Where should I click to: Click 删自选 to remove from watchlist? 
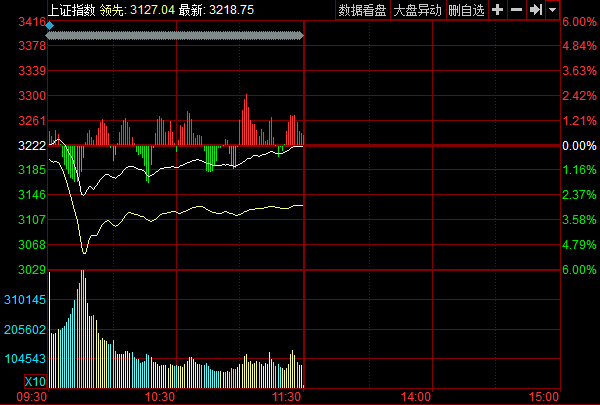coord(466,9)
